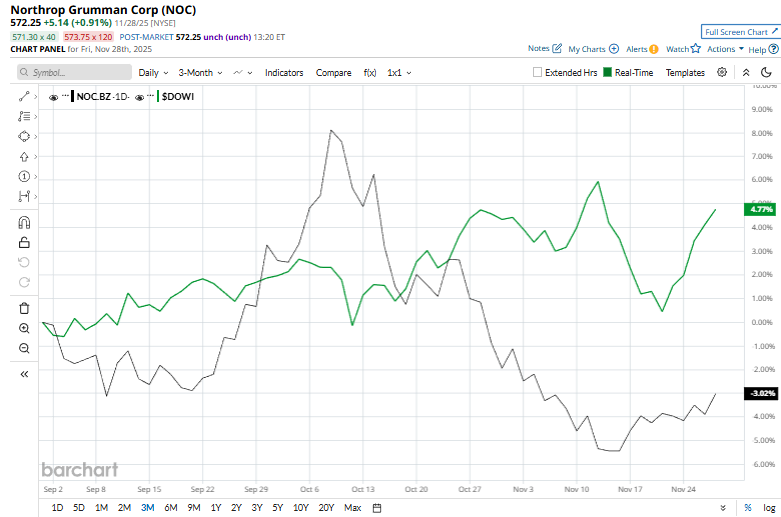Click NOC.BZ black color swatch
This screenshot has height=517, width=781.
tap(73, 96)
